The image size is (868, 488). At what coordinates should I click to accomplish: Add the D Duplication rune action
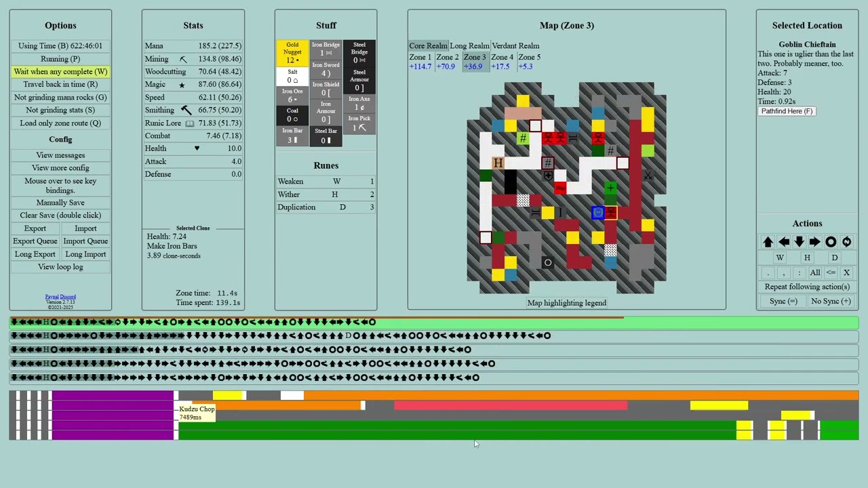(834, 258)
